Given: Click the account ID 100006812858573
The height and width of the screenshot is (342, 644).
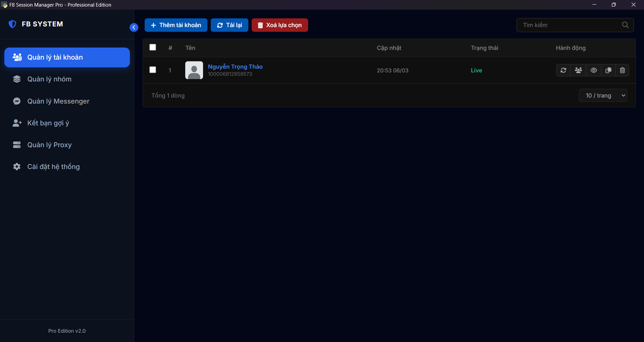Looking at the screenshot, I should [230, 74].
